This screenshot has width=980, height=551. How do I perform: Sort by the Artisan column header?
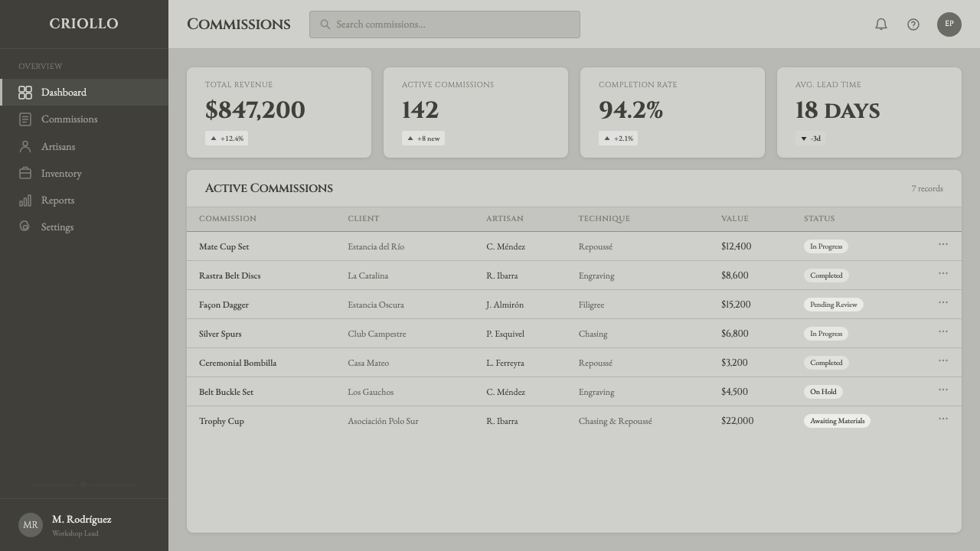coord(505,219)
